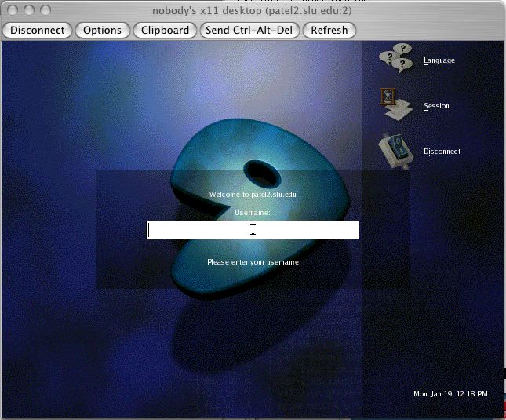Image resolution: width=506 pixels, height=420 pixels.
Task: Click the 'Welcome to patel2.slu.edu' text
Action: (x=253, y=194)
